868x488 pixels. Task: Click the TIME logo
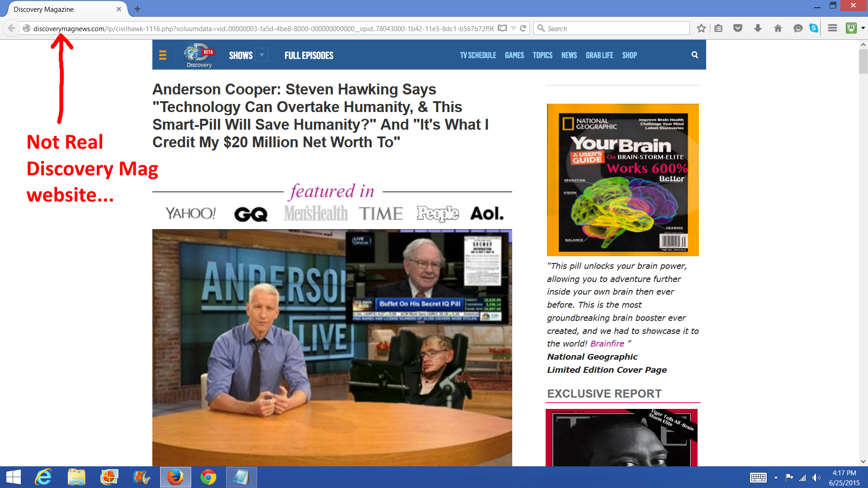pos(381,213)
